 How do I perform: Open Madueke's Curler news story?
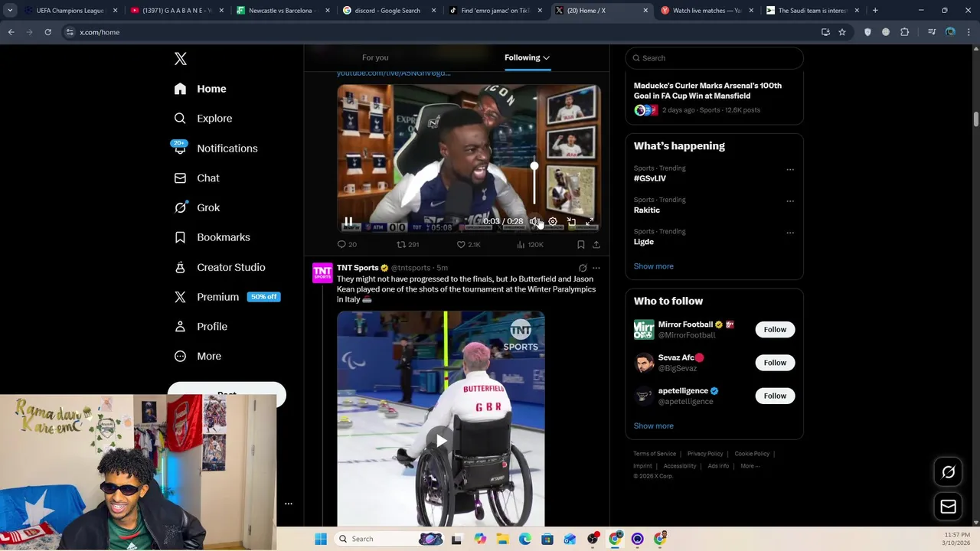click(x=707, y=90)
